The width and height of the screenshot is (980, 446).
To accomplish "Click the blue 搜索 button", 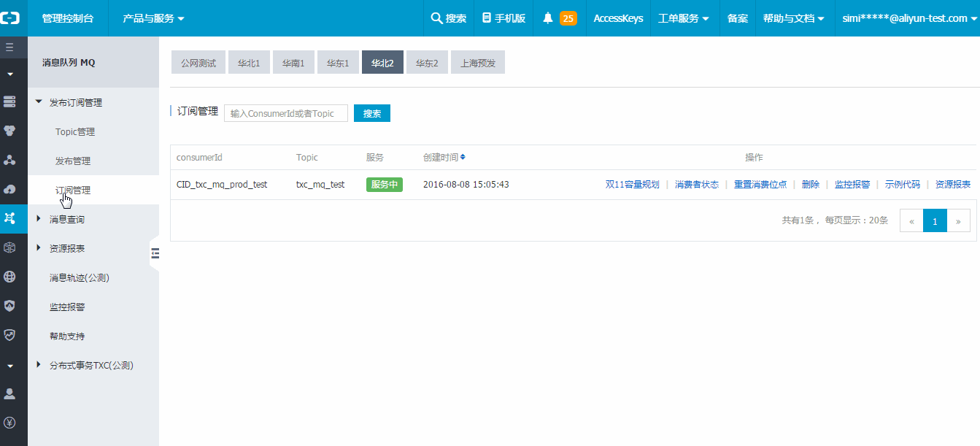I will (x=372, y=113).
